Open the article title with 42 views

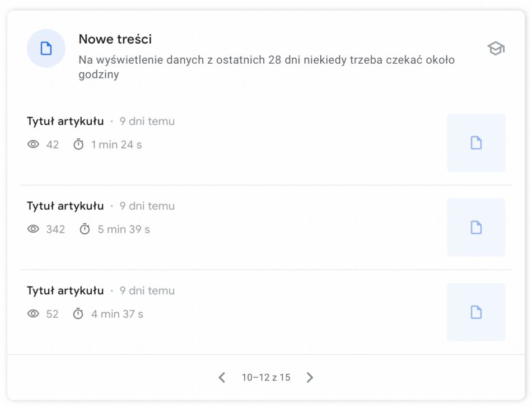(x=66, y=121)
